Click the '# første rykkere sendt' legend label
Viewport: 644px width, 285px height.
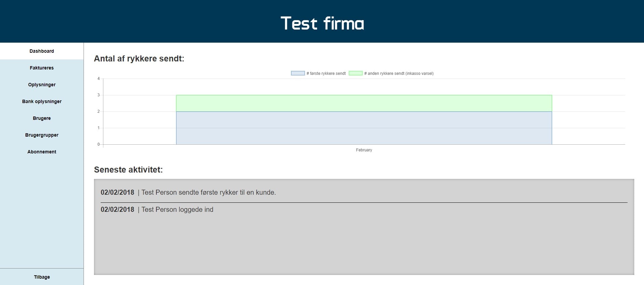point(326,74)
